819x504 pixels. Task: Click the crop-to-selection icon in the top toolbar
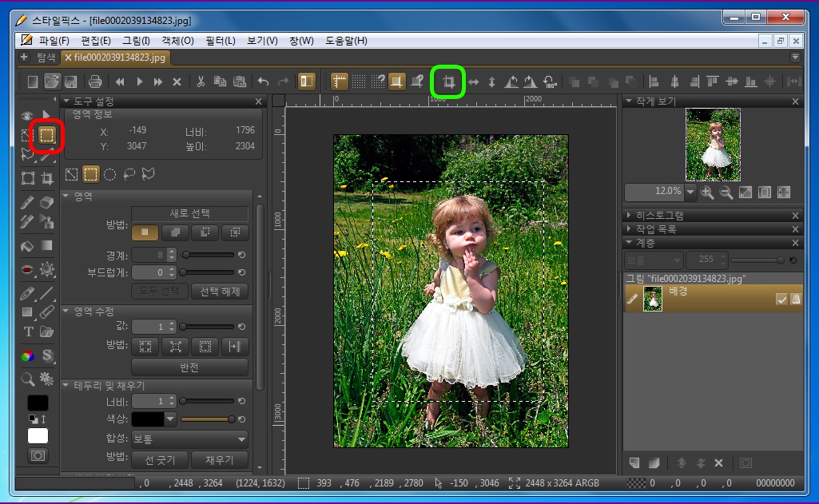(x=448, y=81)
